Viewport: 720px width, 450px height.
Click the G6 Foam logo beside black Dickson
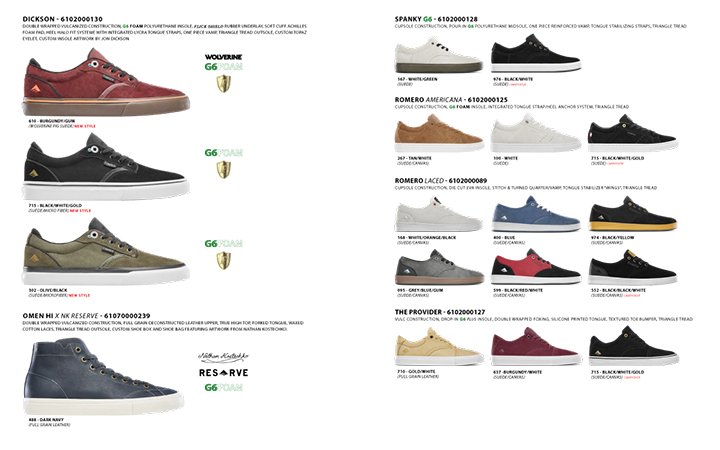224,152
